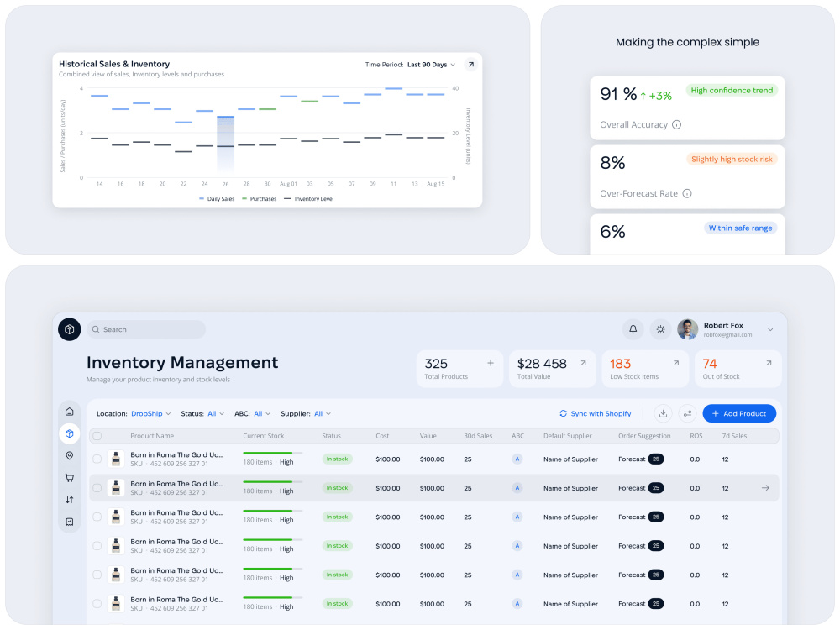Open the transfers arrows sidebar icon
This screenshot has width=840, height=630.
[70, 500]
